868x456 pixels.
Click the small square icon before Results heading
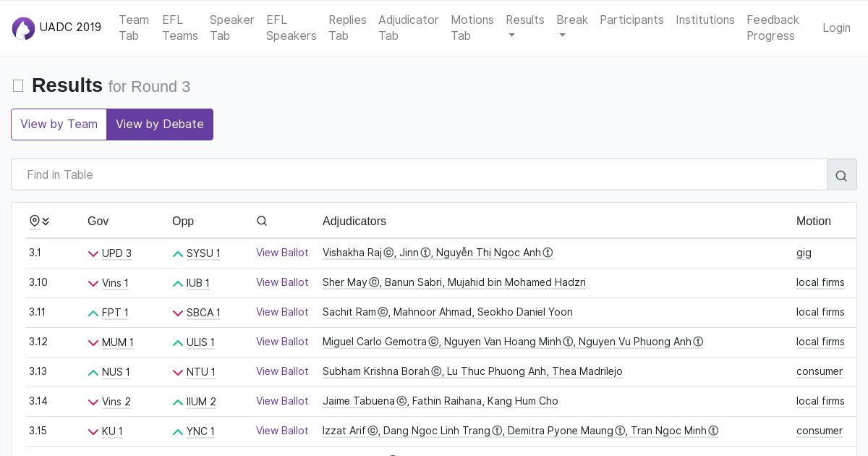18,86
